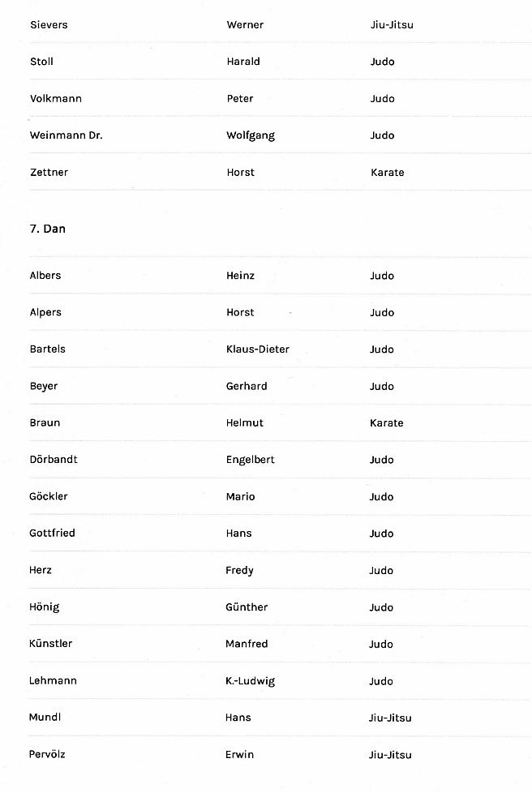This screenshot has height=793, width=532.
Task: Select the surname Beyer
Action: [x=44, y=386]
